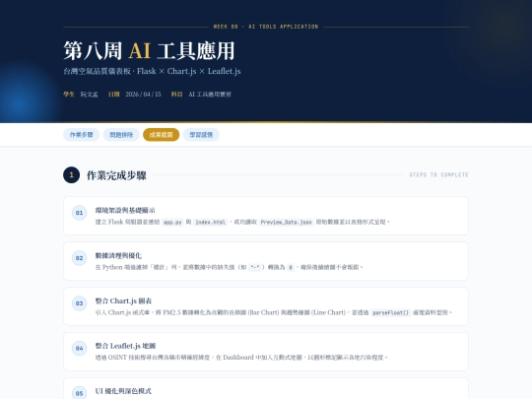
Task: Click the 第八周 AI 工具應用 title
Action: pos(149,51)
